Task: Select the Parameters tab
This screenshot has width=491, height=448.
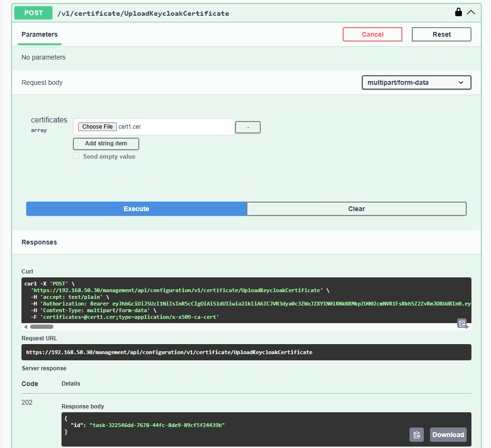Action: [x=40, y=34]
